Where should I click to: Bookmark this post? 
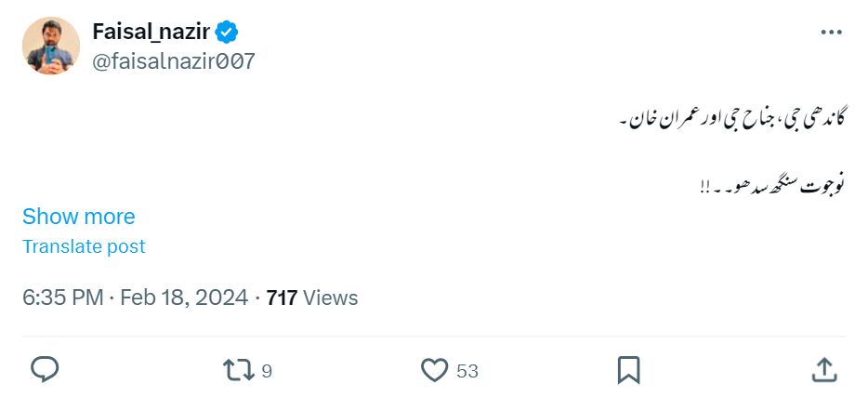coord(629,370)
